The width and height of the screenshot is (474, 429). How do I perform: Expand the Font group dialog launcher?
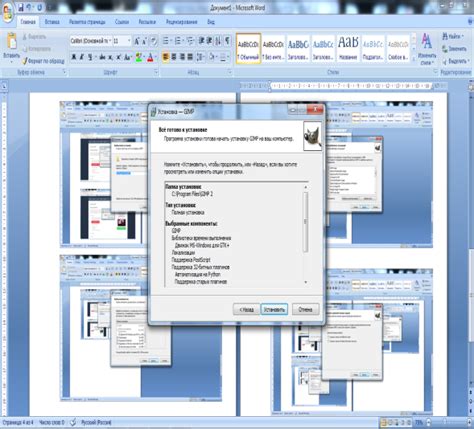156,72
